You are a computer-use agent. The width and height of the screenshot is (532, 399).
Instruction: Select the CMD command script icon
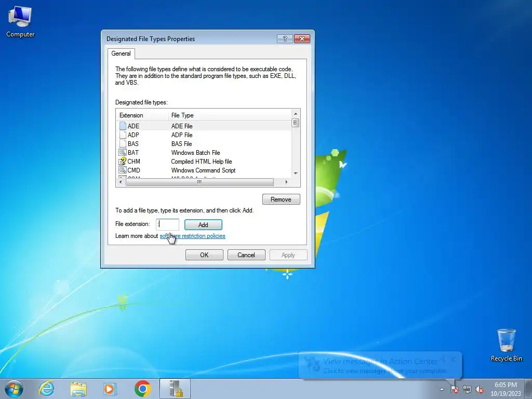click(123, 170)
